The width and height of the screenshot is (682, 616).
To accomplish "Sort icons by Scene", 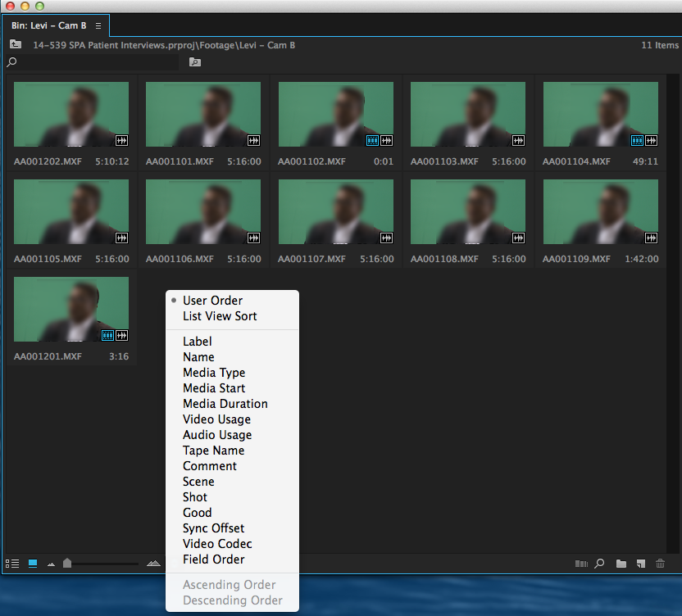I will click(232, 482).
